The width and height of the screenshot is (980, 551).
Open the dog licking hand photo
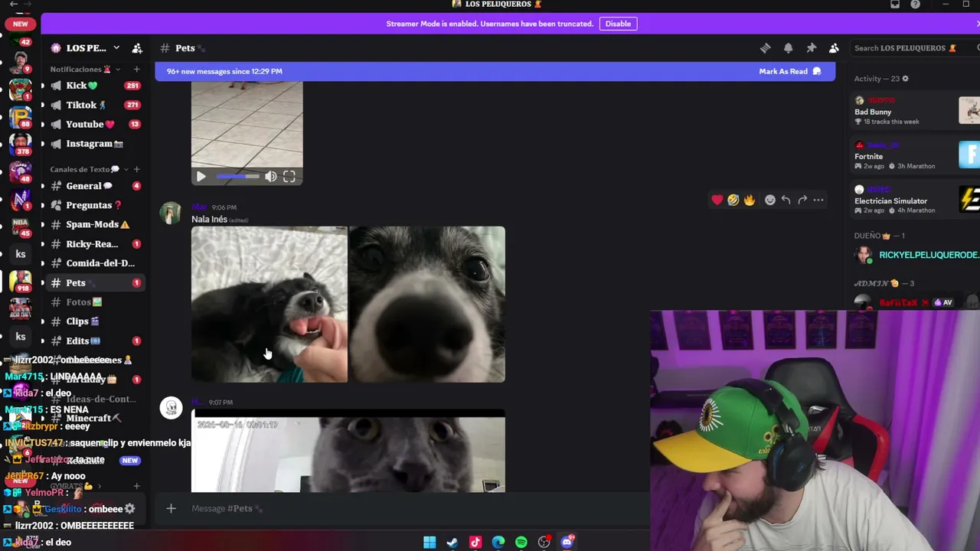click(x=269, y=304)
